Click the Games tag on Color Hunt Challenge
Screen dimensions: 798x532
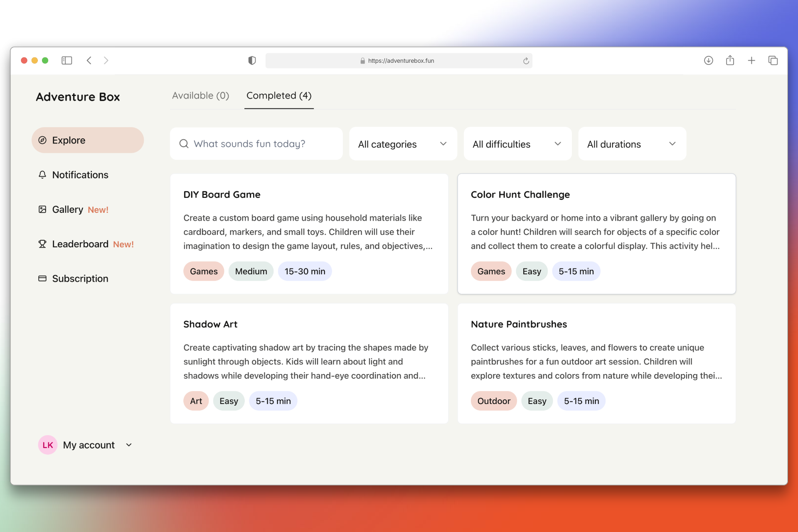pyautogui.click(x=491, y=271)
